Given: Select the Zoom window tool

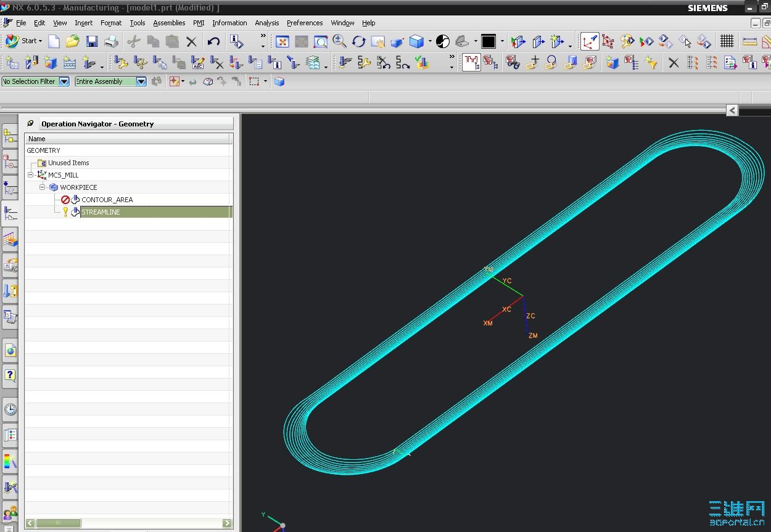Looking at the screenshot, I should (x=321, y=41).
